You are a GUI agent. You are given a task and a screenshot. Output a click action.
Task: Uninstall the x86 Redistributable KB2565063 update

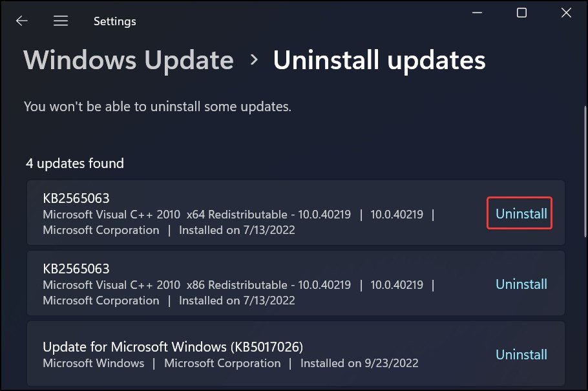click(521, 284)
